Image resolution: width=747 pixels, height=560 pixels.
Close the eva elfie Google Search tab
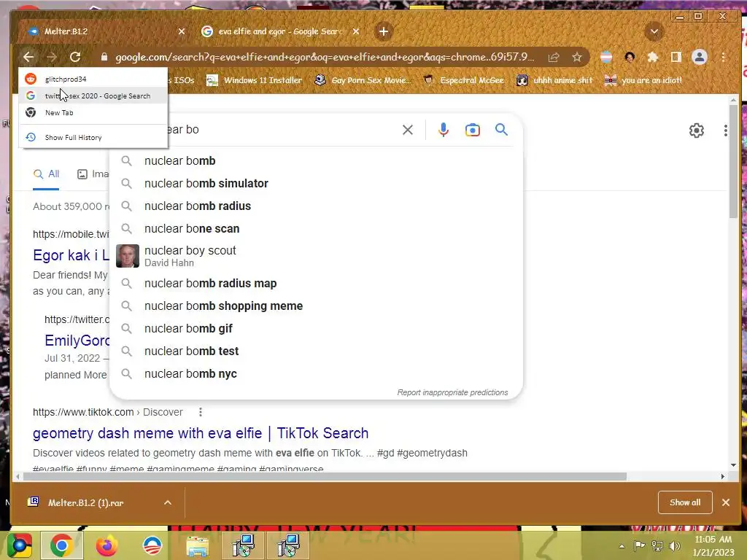click(x=356, y=31)
